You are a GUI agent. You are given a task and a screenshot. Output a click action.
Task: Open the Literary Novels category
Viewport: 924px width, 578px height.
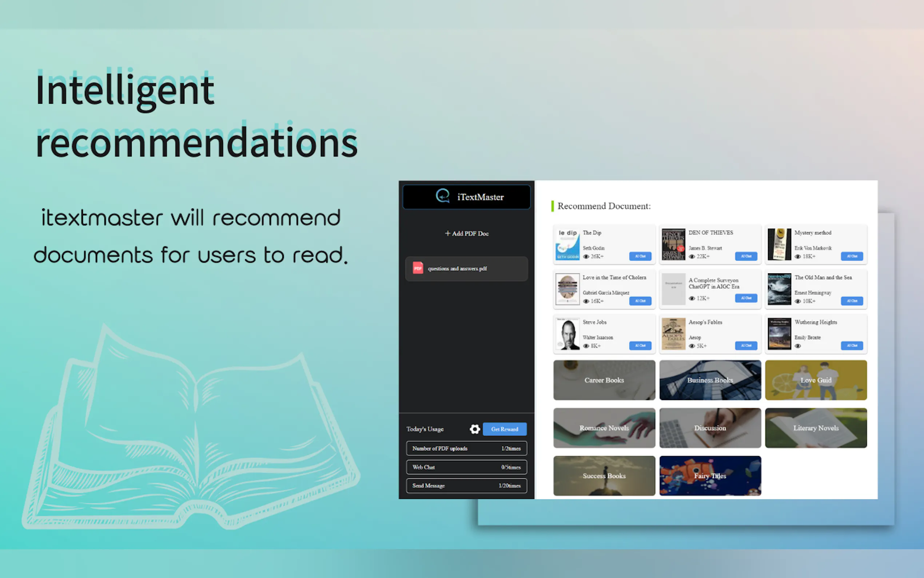[816, 428]
